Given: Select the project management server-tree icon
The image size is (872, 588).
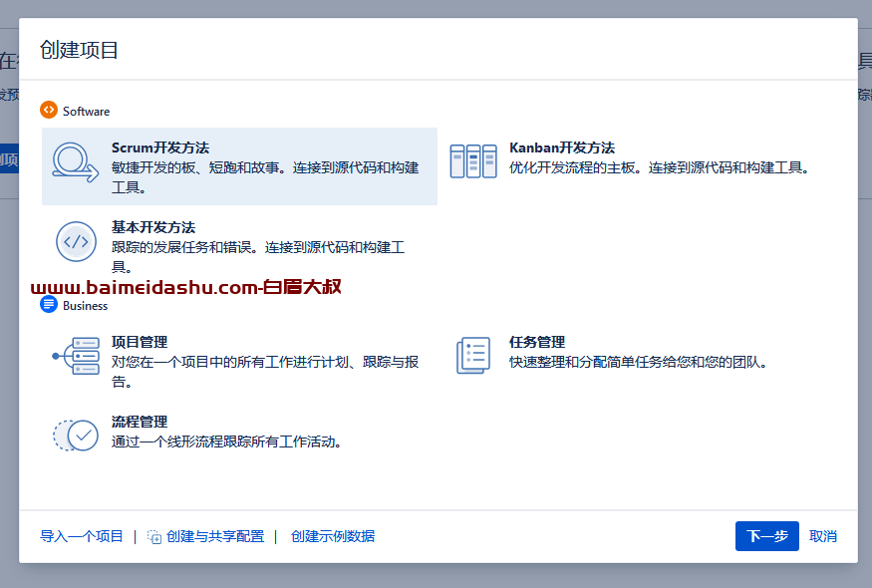Looking at the screenshot, I should click(76, 356).
